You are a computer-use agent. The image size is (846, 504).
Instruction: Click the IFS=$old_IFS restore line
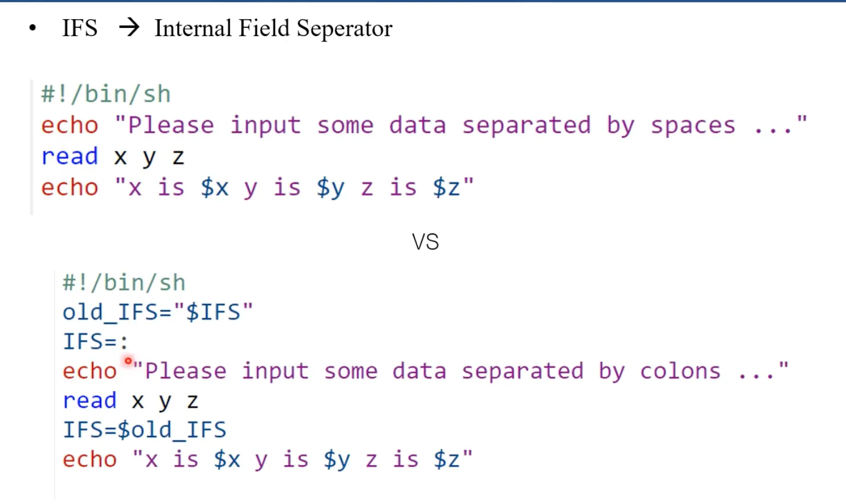(144, 430)
